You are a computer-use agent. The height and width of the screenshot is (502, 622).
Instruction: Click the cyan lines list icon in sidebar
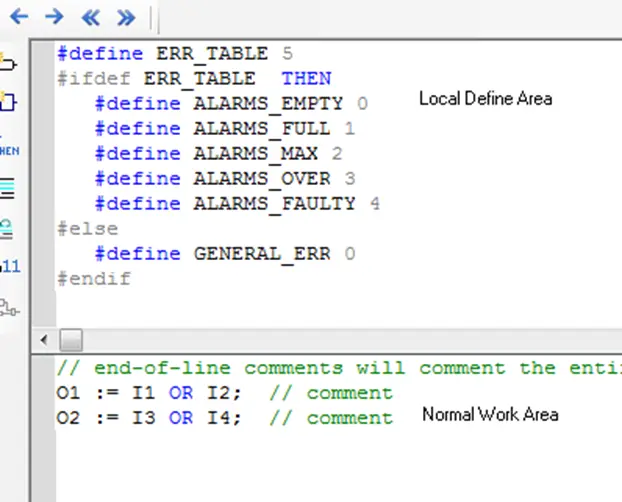(x=7, y=188)
